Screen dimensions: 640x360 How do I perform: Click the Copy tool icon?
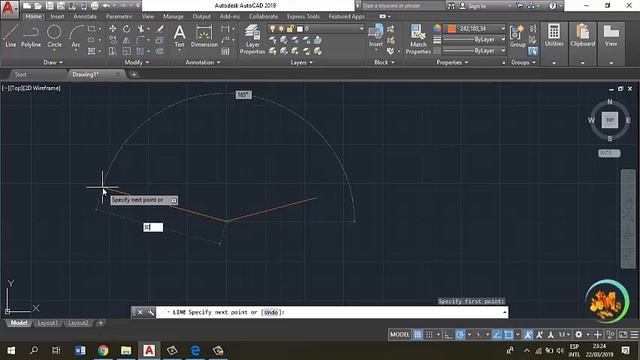(x=113, y=40)
